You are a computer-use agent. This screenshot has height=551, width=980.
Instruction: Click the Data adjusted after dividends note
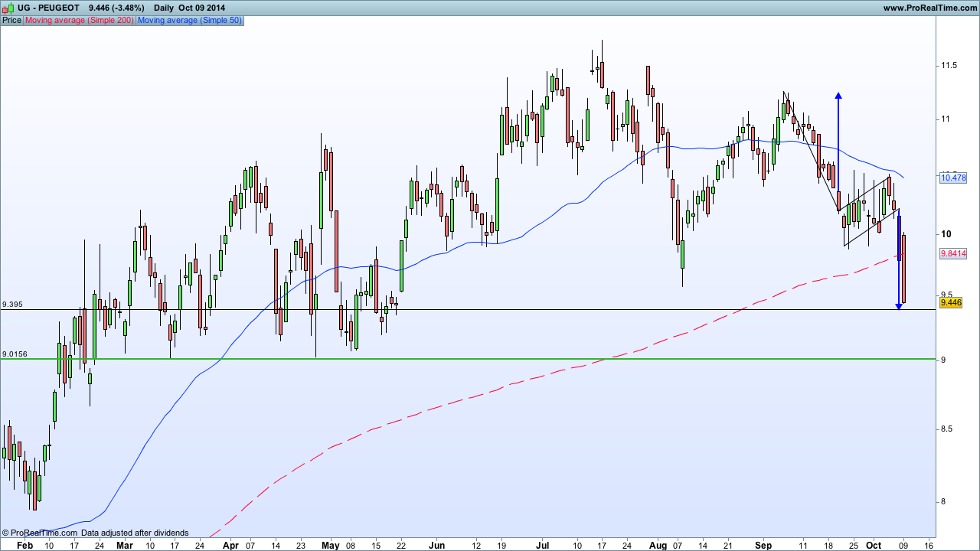(x=135, y=533)
